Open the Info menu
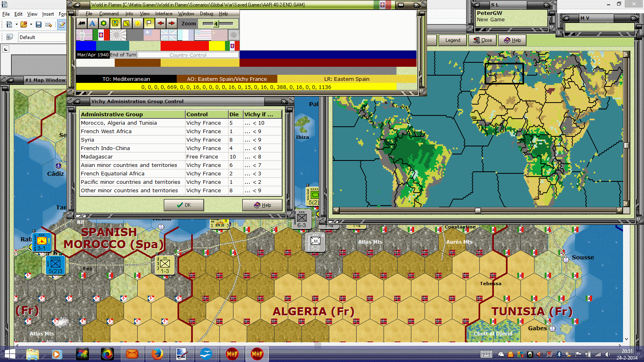Viewport: 644px width, 362px height. [129, 14]
